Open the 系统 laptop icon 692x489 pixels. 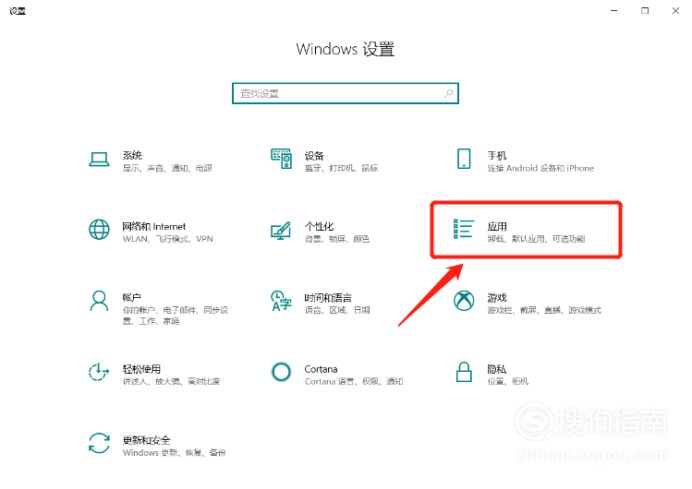pyautogui.click(x=99, y=159)
